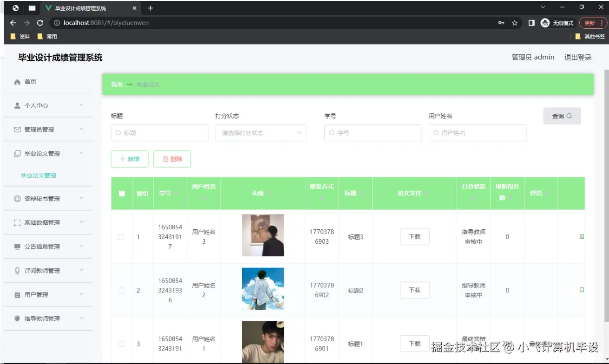Viewport: 609px width, 364px height.
Task: Expand the 管理员管理 menu chevron
Action: 81,129
